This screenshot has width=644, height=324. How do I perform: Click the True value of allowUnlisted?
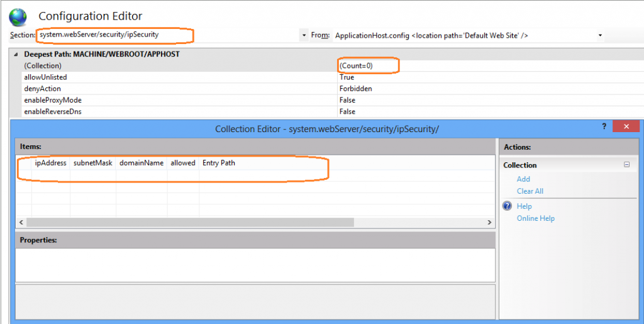point(347,77)
